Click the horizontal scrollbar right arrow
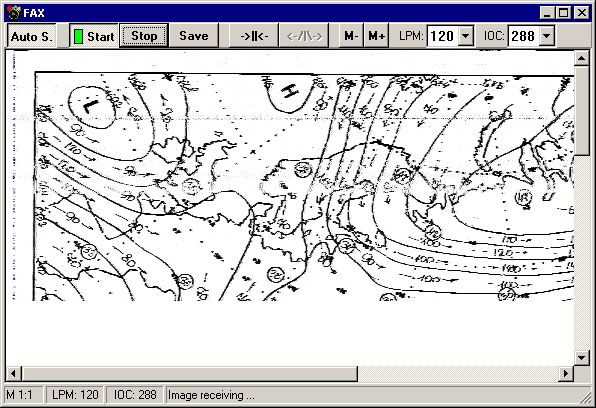 click(x=566, y=373)
